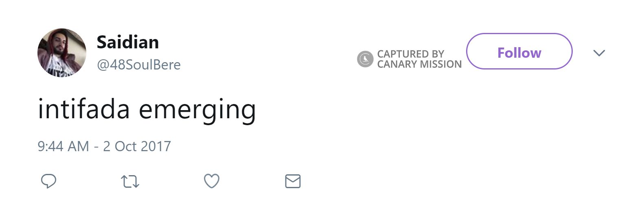Click the 2 Oct 2017 date
644x217 pixels.
pos(137,146)
